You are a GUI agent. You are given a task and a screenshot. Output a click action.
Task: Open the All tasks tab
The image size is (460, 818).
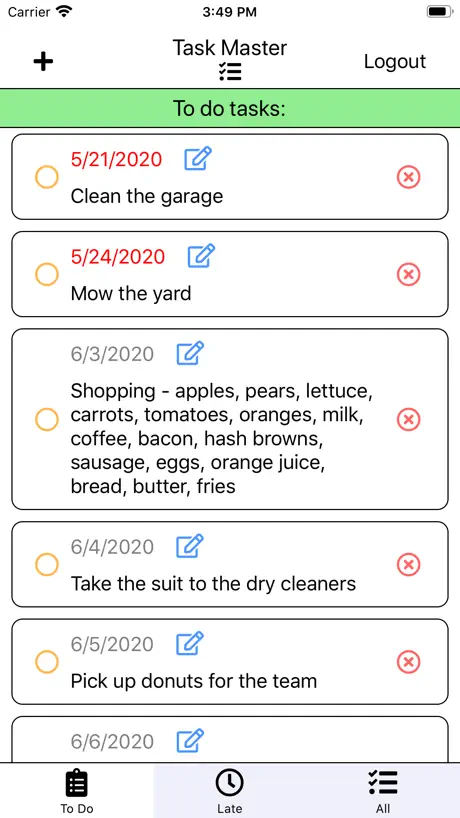(x=383, y=791)
